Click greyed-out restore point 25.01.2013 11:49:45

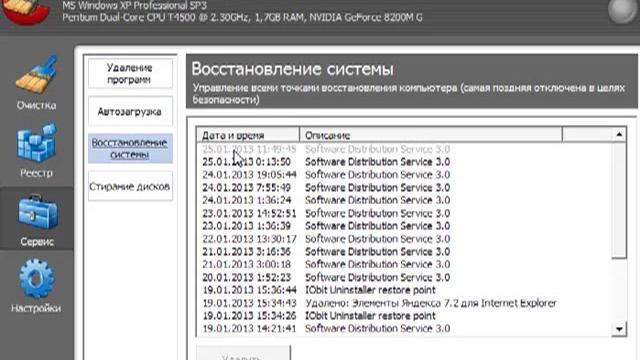404,149
